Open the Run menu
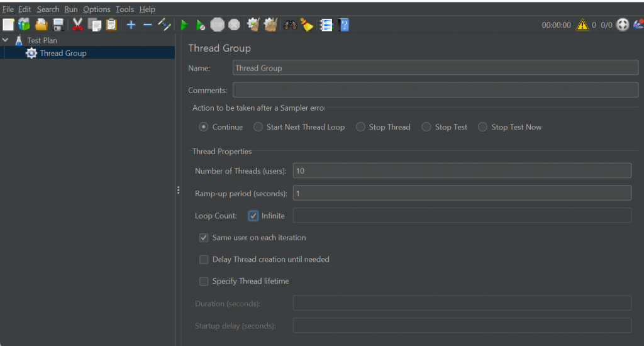The image size is (644, 346). [71, 9]
